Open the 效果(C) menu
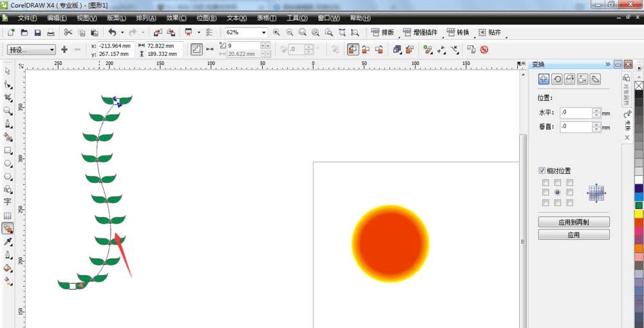The image size is (644, 328). [176, 18]
